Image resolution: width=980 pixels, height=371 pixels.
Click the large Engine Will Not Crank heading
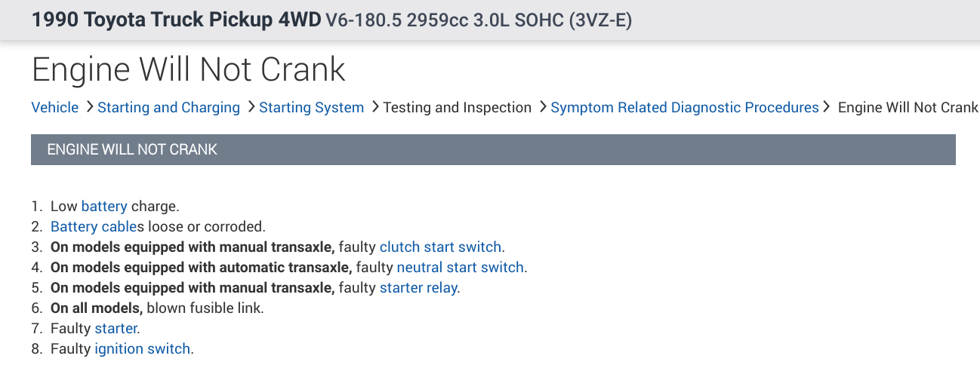[x=188, y=69]
